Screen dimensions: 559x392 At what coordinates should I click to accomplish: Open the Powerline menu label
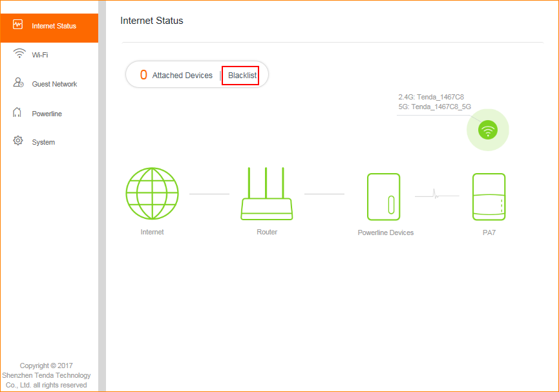[47, 114]
